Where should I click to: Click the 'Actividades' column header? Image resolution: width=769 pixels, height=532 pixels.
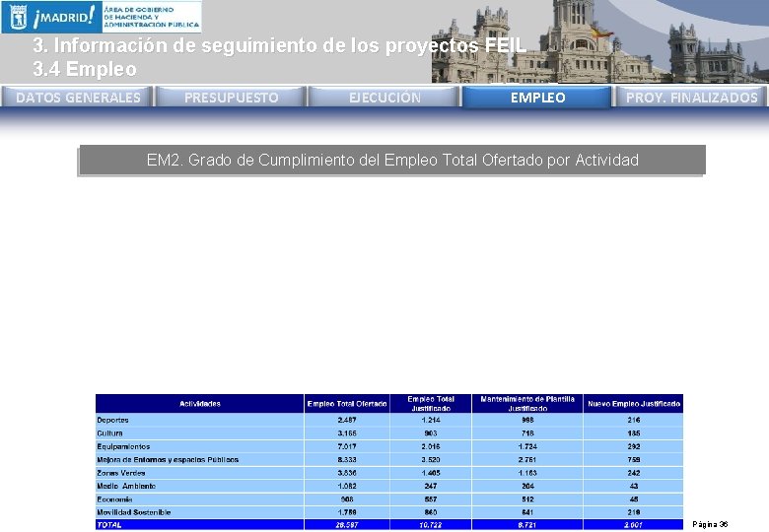(199, 404)
